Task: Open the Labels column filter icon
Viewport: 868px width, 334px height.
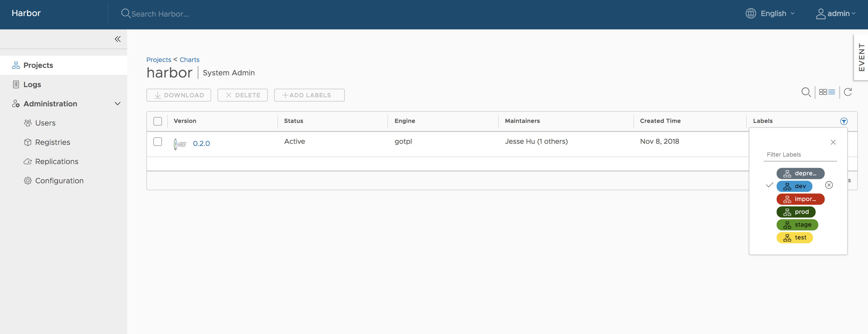Action: click(x=844, y=121)
